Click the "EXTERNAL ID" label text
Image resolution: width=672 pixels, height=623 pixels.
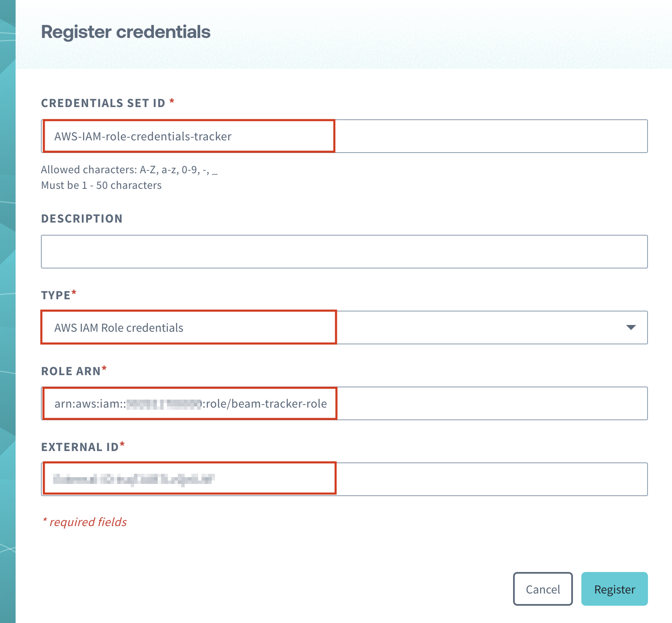point(80,447)
